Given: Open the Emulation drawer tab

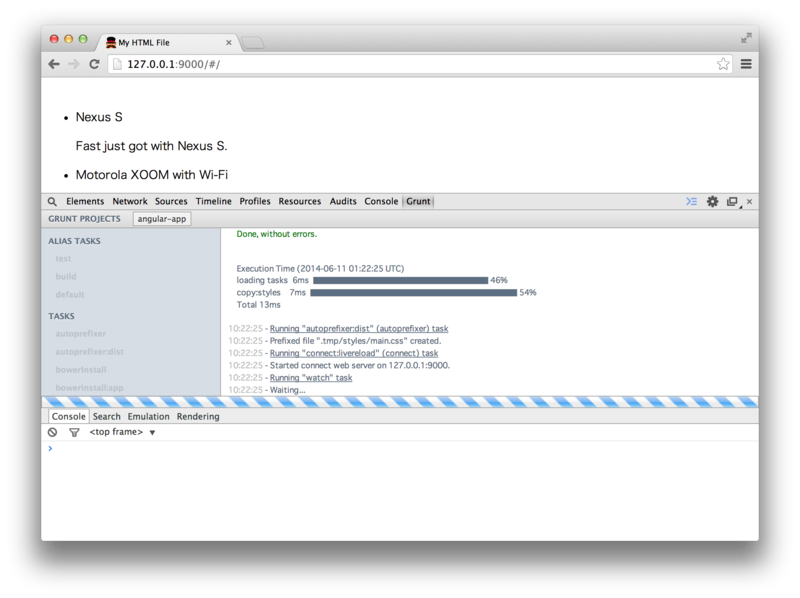Looking at the screenshot, I should tap(148, 416).
